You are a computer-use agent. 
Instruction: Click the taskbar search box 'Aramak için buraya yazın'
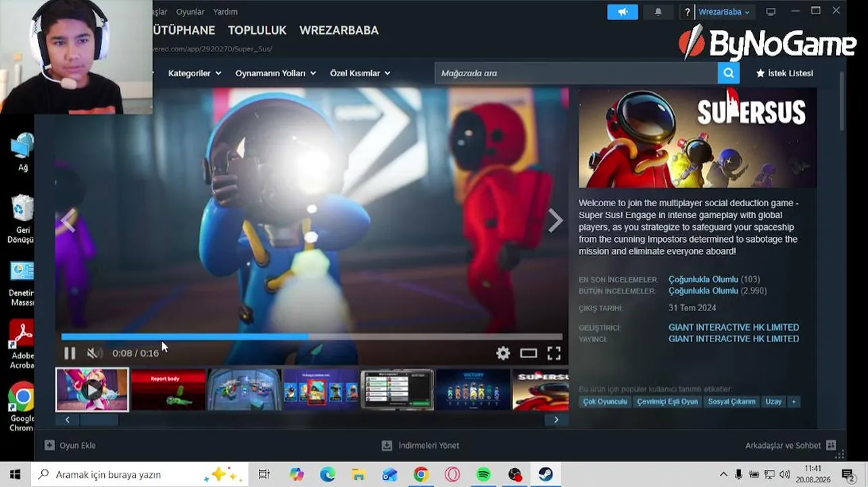[x=140, y=475]
